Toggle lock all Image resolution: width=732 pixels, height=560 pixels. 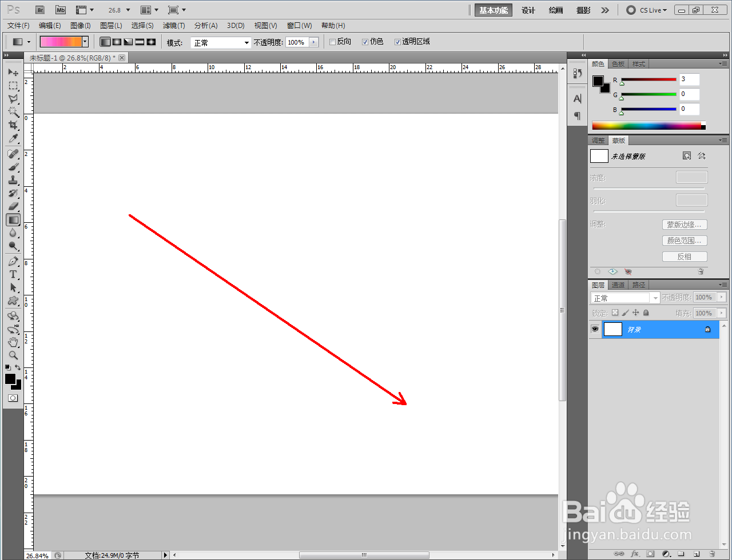tap(646, 313)
